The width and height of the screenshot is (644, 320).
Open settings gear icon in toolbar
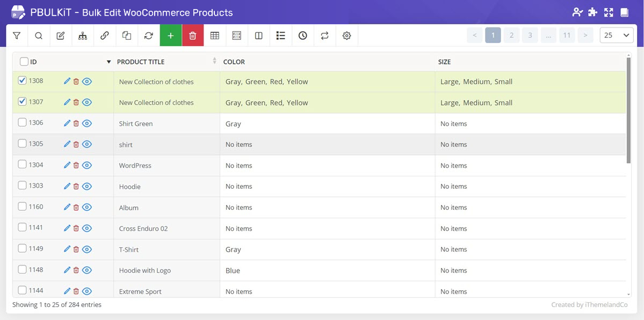pyautogui.click(x=347, y=35)
